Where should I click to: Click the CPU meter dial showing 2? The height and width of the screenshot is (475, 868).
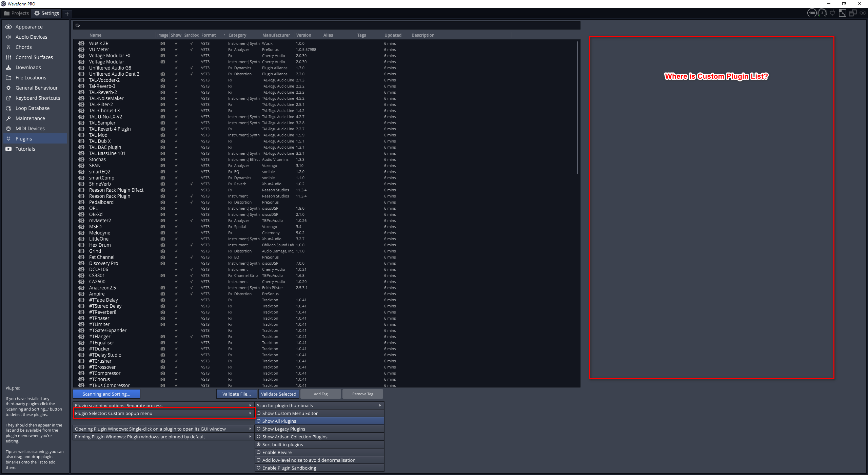click(x=822, y=13)
